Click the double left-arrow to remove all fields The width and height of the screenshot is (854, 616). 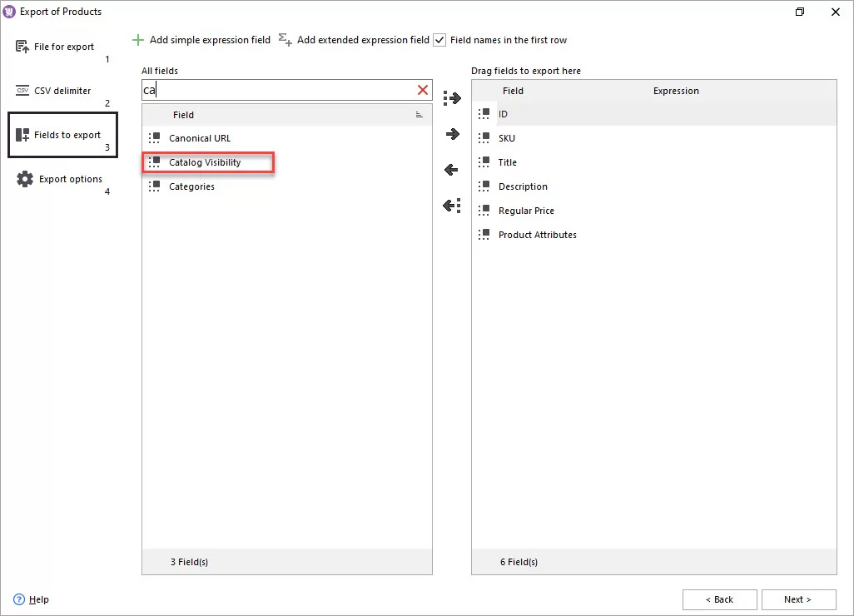pos(451,205)
